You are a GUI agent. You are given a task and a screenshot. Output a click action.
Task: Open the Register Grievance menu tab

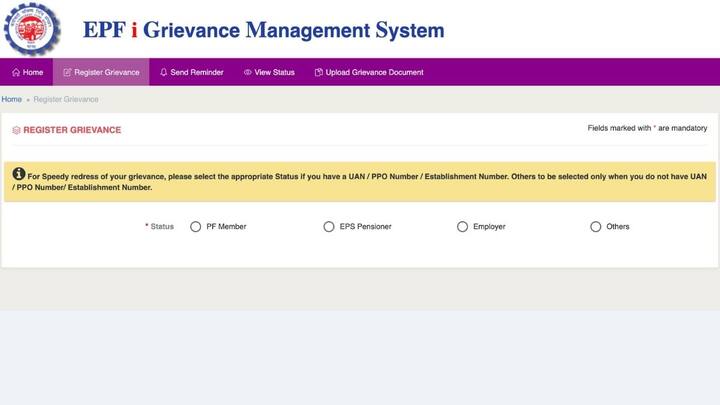click(x=101, y=72)
